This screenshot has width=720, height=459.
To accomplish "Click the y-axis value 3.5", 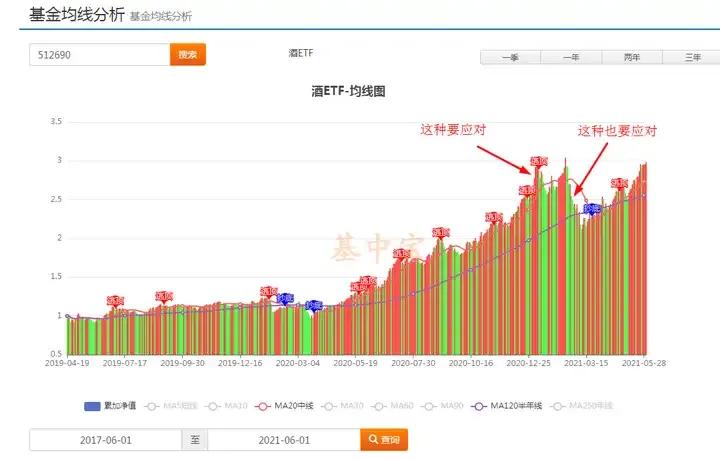I will click(x=56, y=122).
